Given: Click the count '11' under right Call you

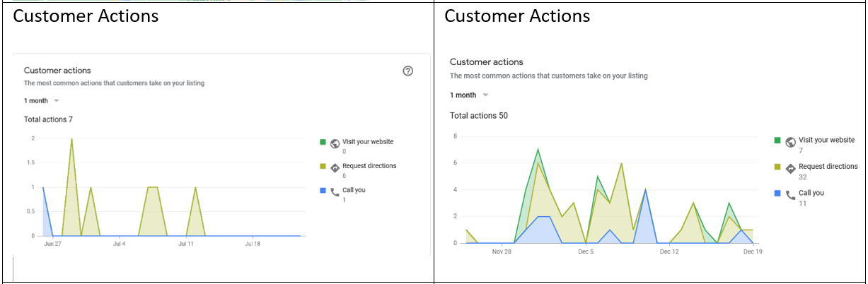Looking at the screenshot, I should (x=802, y=203).
